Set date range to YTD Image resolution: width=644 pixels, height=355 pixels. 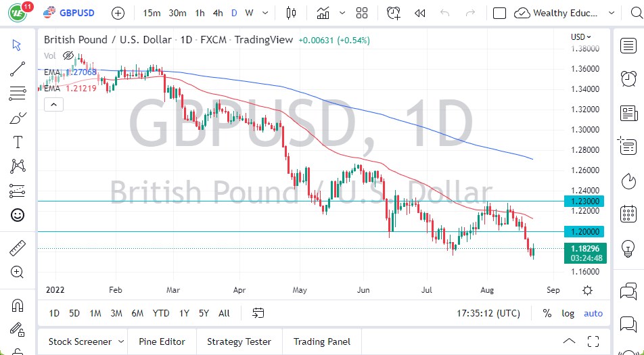(x=161, y=313)
